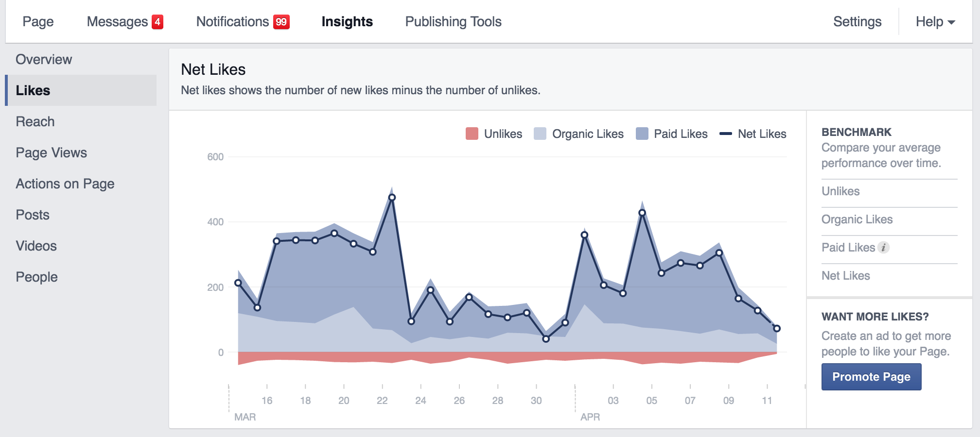The width and height of the screenshot is (980, 437).
Task: Select Net Likes benchmark option
Action: (x=845, y=276)
